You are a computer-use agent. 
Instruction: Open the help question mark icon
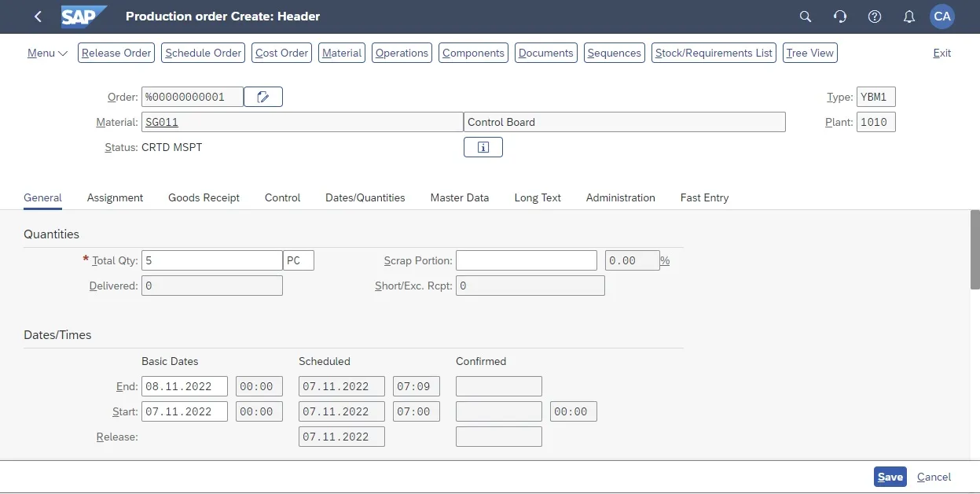(x=874, y=17)
